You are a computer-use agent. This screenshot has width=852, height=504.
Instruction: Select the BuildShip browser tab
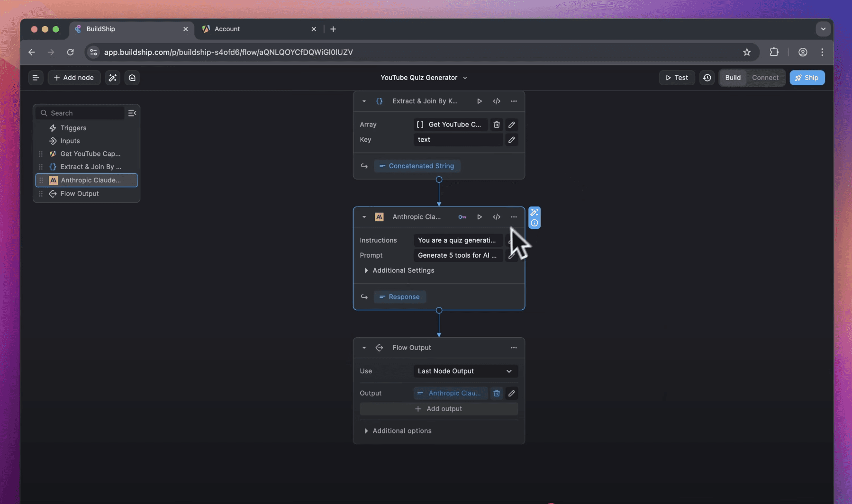coord(131,29)
